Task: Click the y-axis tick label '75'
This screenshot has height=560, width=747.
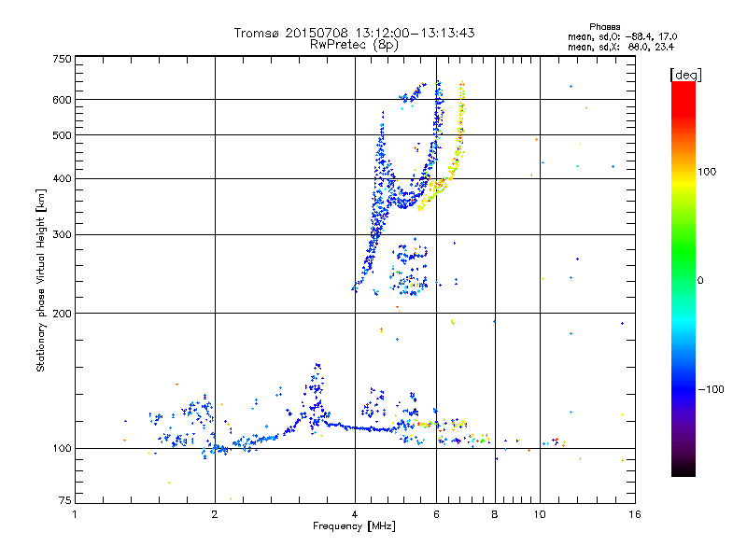Action: point(64,500)
